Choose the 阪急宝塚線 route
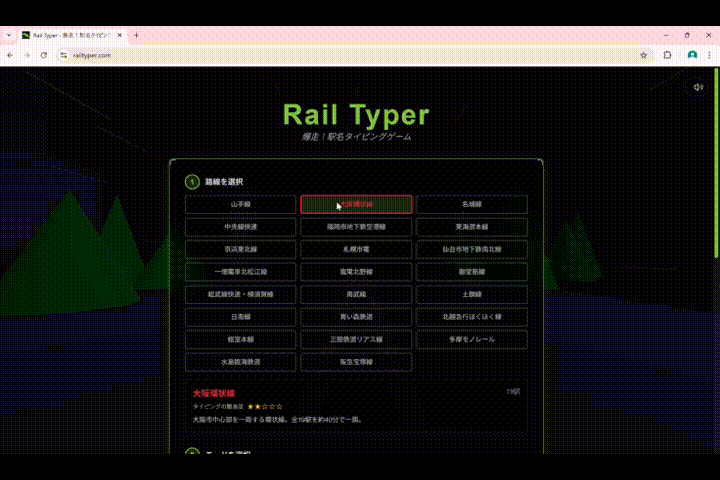The height and width of the screenshot is (480, 720). click(x=356, y=362)
